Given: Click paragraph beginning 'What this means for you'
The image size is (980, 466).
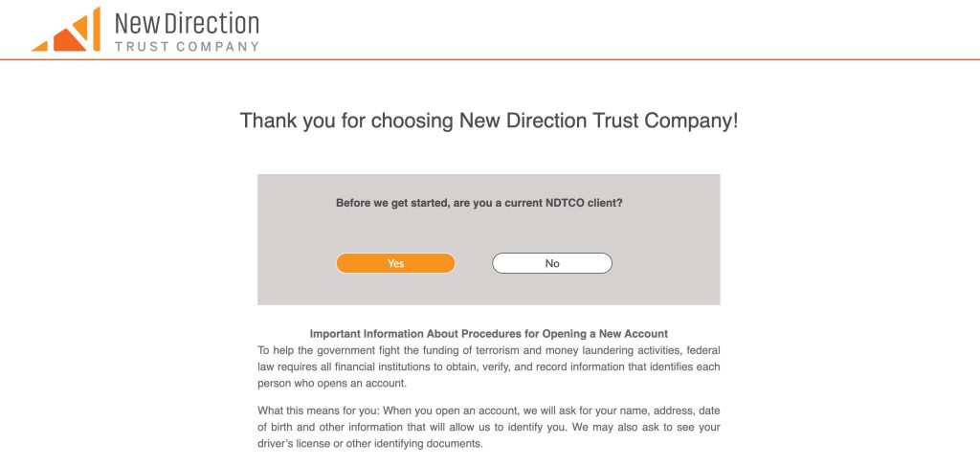Looking at the screenshot, I should click(x=488, y=427).
